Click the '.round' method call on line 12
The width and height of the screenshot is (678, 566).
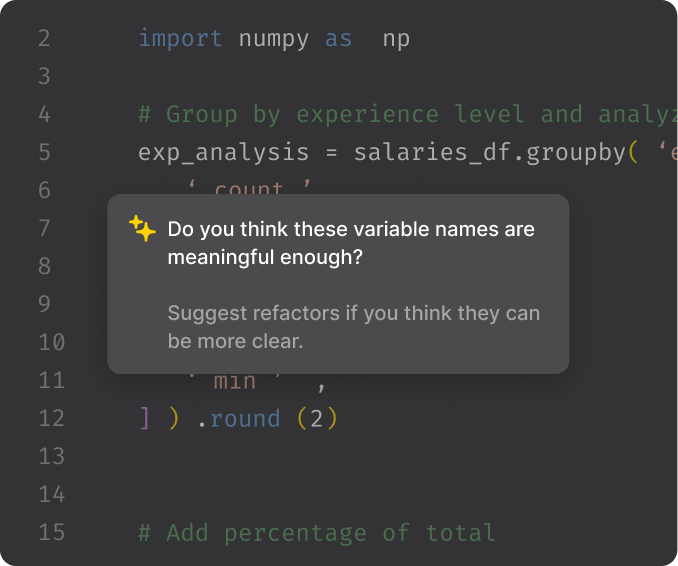pos(238,418)
